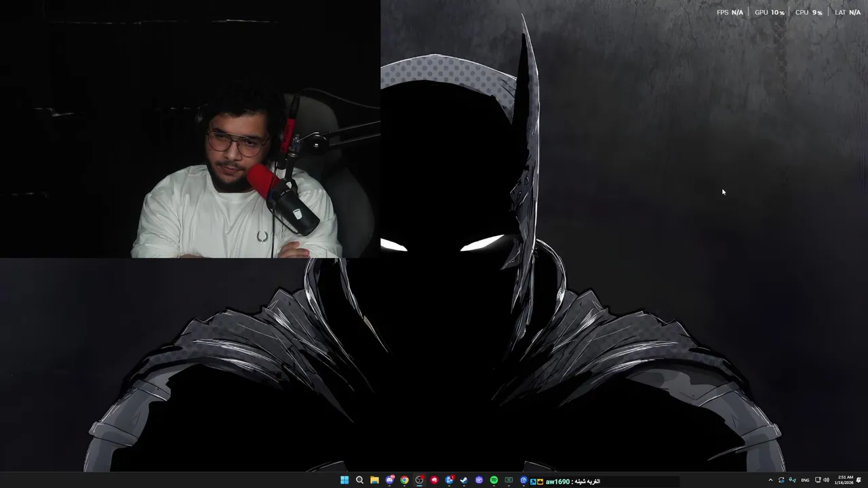The width and height of the screenshot is (868, 488).
Task: Click the microphone and location tray icon
Action: pos(792,480)
